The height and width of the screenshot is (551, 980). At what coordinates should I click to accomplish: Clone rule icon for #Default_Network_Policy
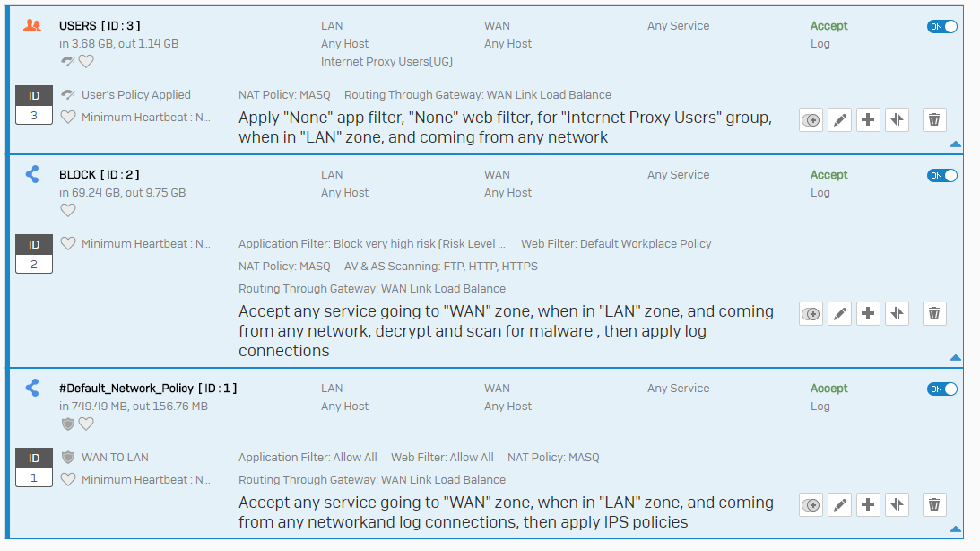[811, 504]
